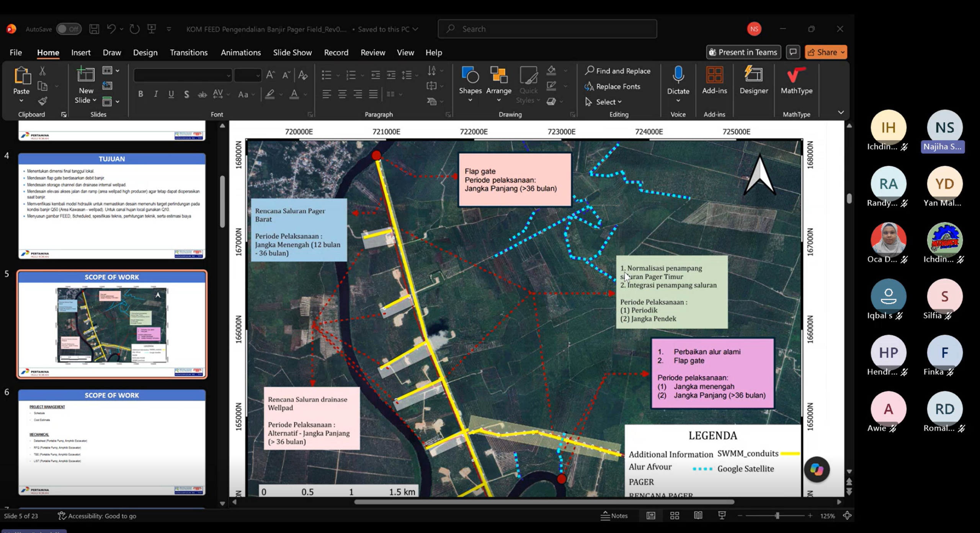
Task: Open the Copilot floating button
Action: tap(817, 469)
